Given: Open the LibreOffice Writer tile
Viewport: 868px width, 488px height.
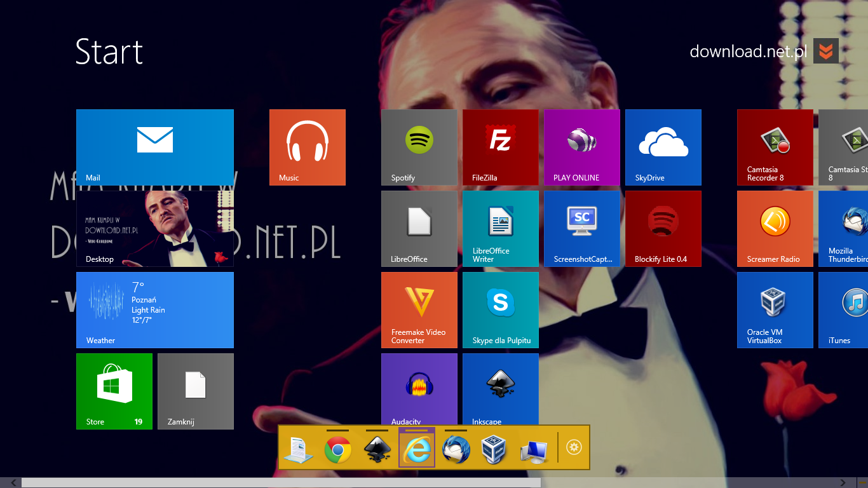Looking at the screenshot, I should (501, 229).
